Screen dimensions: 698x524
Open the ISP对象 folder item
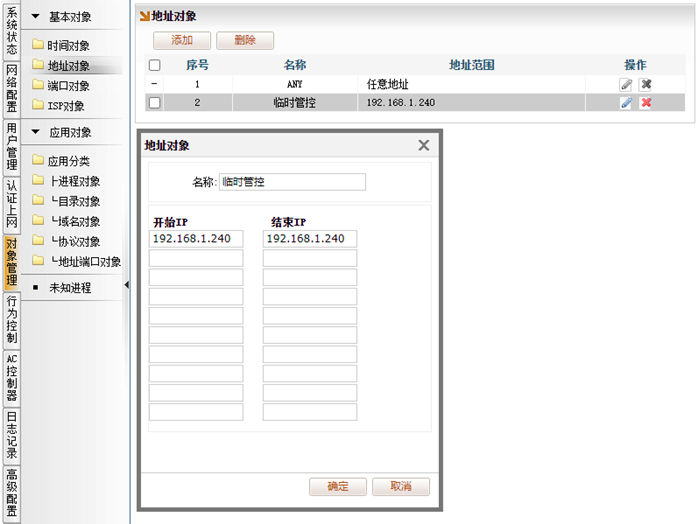[x=65, y=106]
